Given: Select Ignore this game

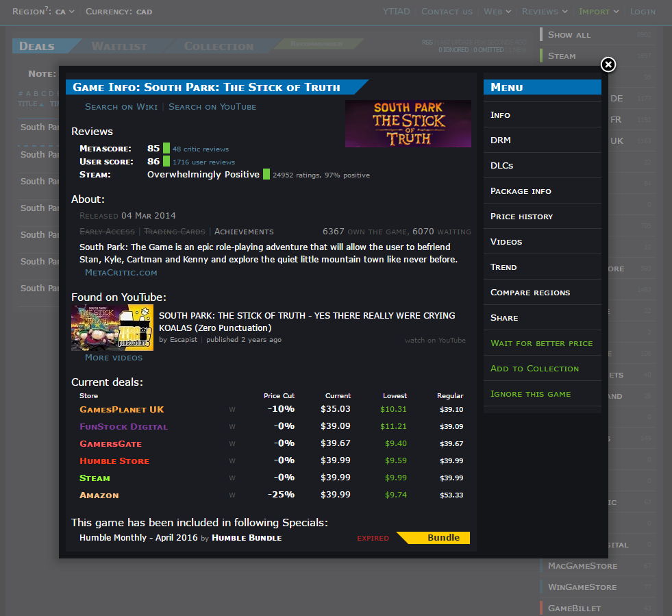Looking at the screenshot, I should coord(542,393).
